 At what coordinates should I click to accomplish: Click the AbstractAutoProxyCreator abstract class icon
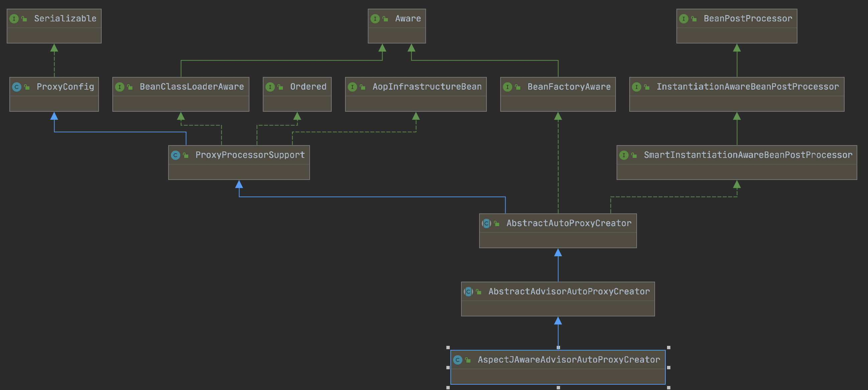tap(486, 223)
